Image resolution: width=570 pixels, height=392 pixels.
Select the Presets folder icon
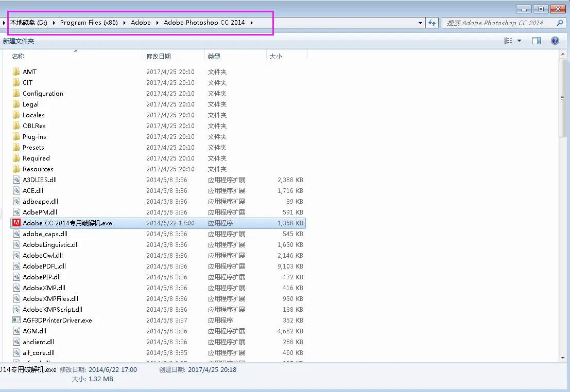(x=16, y=148)
